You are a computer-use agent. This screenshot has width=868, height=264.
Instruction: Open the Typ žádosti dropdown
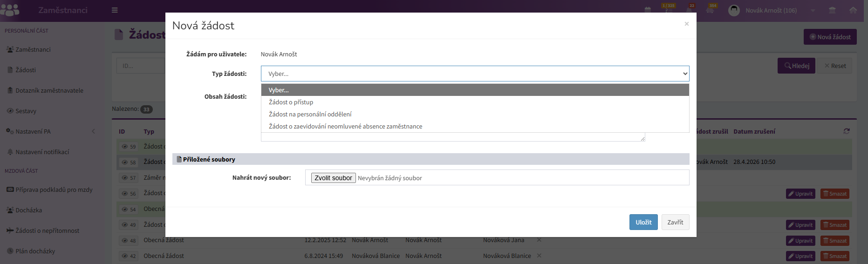[475, 74]
